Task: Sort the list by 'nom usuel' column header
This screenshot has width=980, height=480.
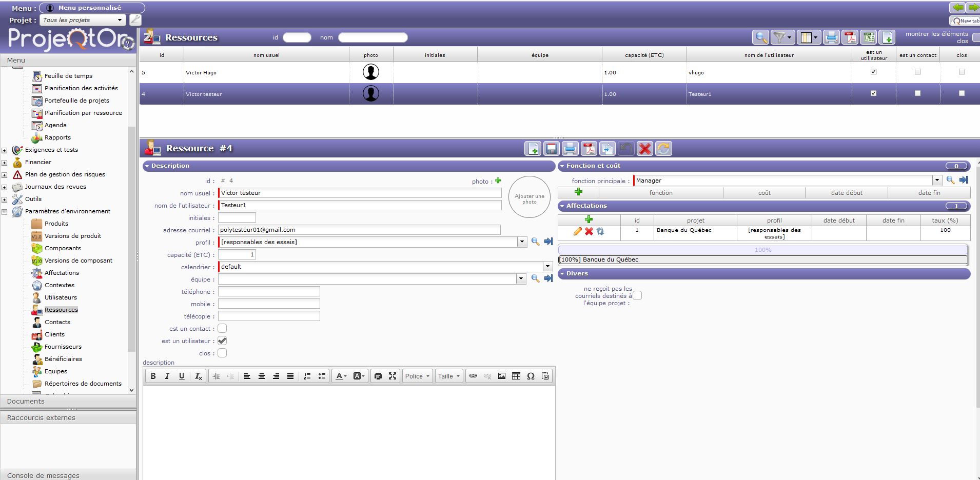Action: click(x=266, y=55)
